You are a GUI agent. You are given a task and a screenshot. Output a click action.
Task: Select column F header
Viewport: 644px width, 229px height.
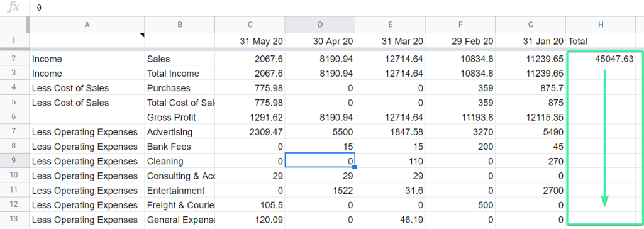(x=460, y=25)
